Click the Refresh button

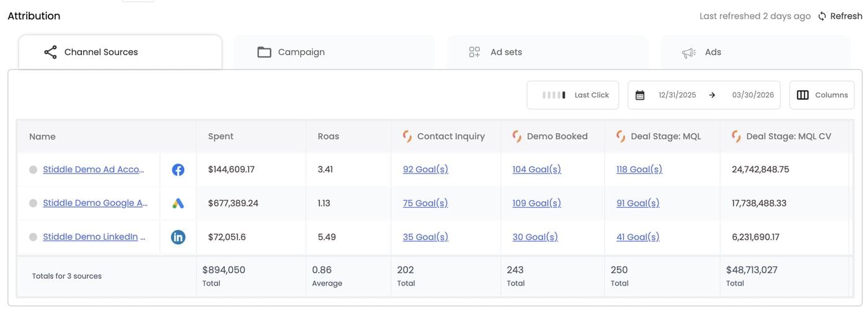840,16
